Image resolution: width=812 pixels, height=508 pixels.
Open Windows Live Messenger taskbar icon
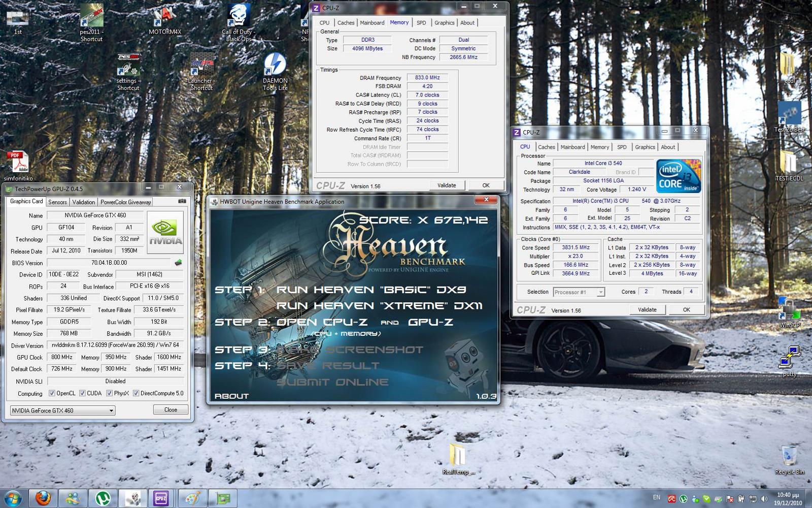click(x=73, y=498)
